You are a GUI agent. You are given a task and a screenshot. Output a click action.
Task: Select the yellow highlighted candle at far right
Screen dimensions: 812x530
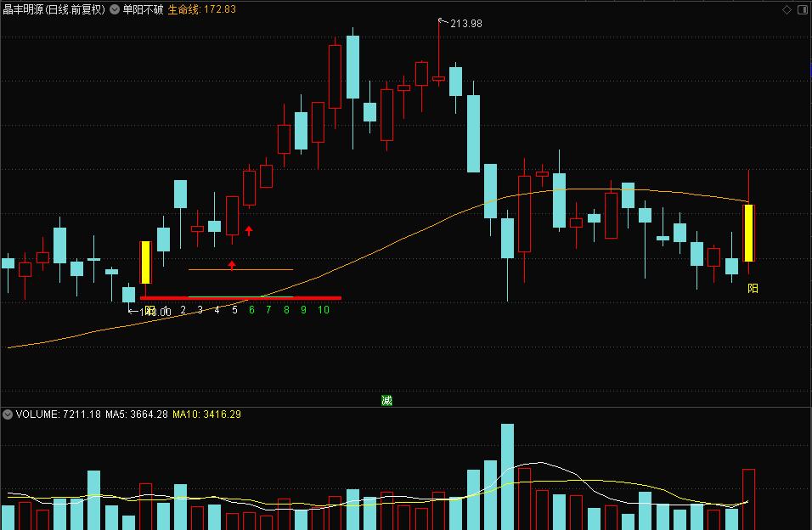(748, 233)
